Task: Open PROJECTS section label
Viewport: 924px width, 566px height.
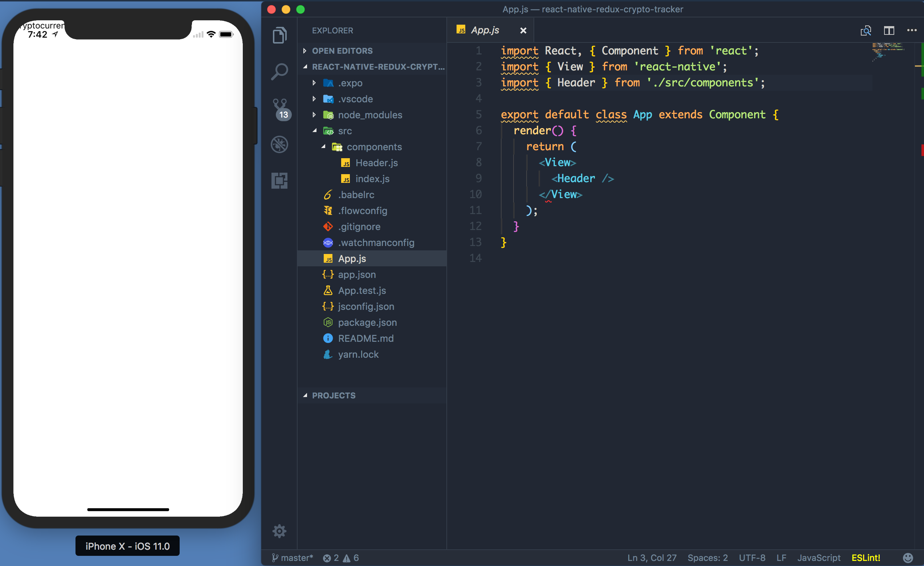Action: click(334, 395)
